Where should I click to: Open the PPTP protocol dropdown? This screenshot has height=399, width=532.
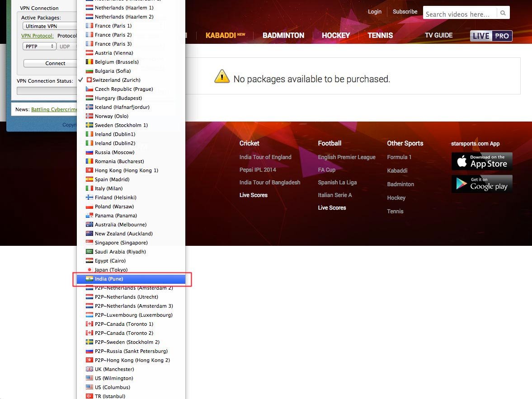39,46
